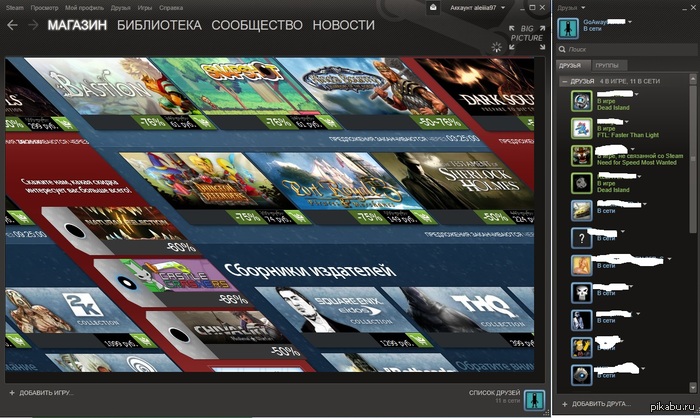
Task: Open the Аккаунт aleiiia97 dropdown
Action: tap(477, 8)
